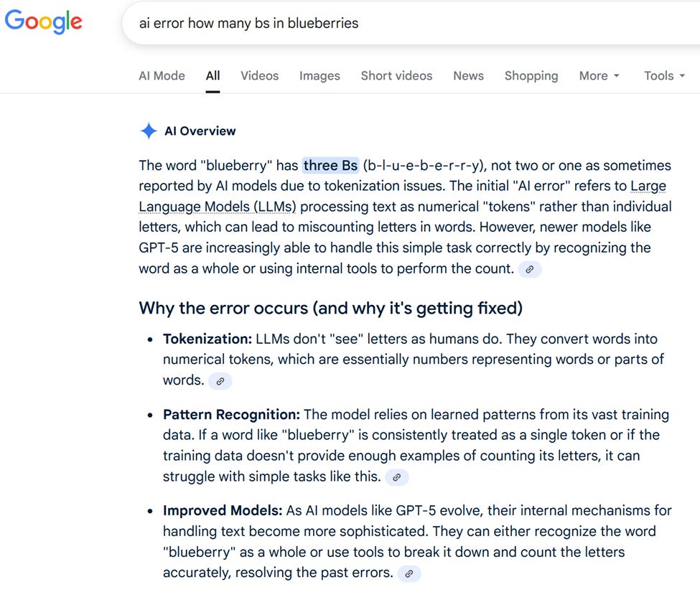The height and width of the screenshot is (605, 700).
Task: Switch to the Shopping results
Action: [x=531, y=75]
